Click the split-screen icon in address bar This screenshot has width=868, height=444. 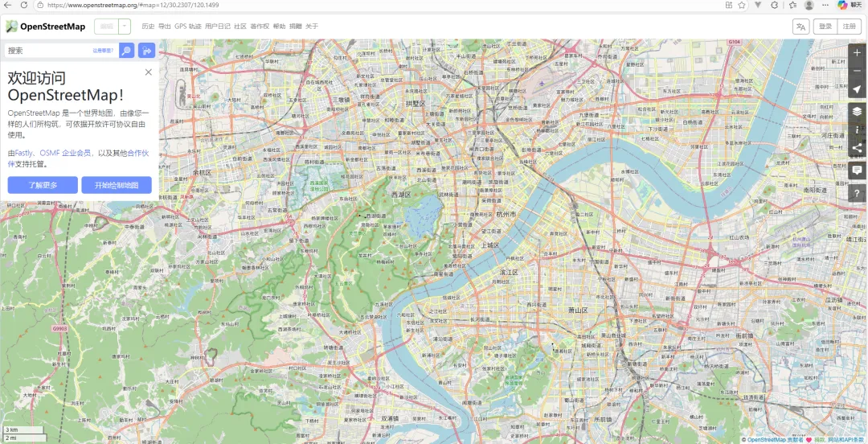pos(728,5)
